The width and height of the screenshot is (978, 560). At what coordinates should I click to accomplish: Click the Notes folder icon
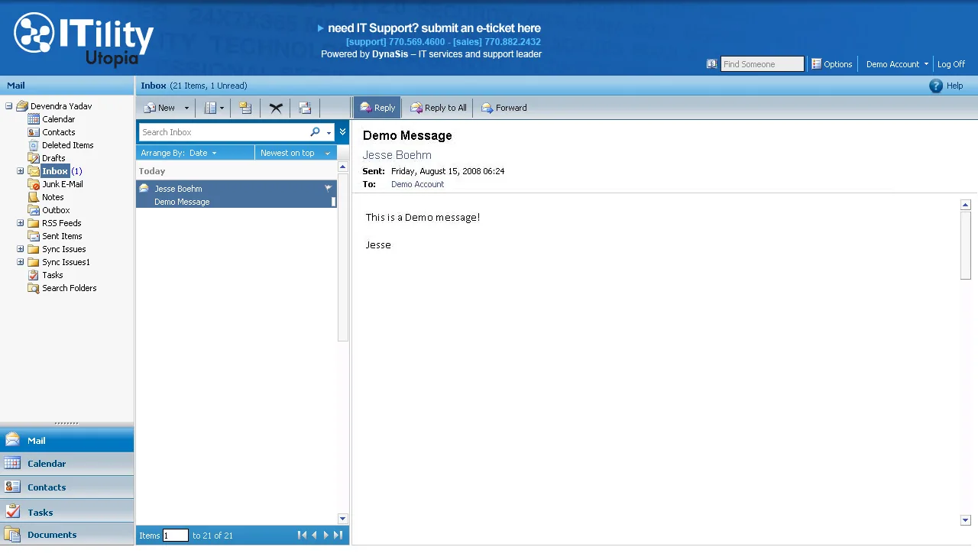pos(34,197)
